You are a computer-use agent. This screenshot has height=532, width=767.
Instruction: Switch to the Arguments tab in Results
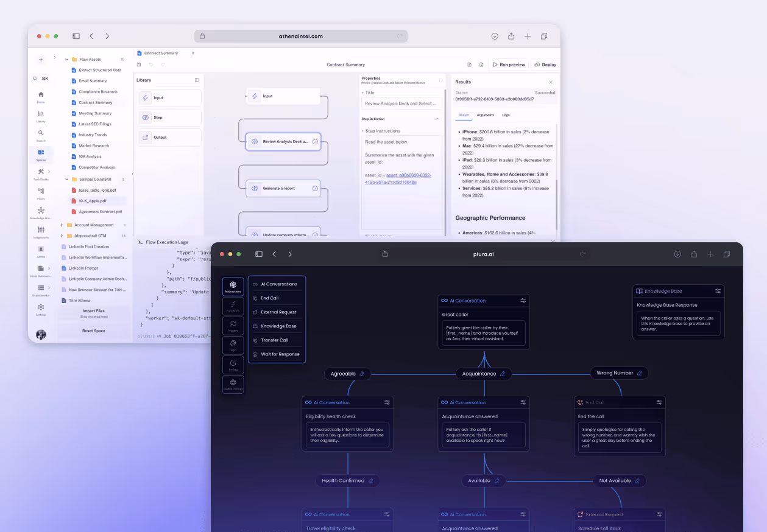(485, 115)
